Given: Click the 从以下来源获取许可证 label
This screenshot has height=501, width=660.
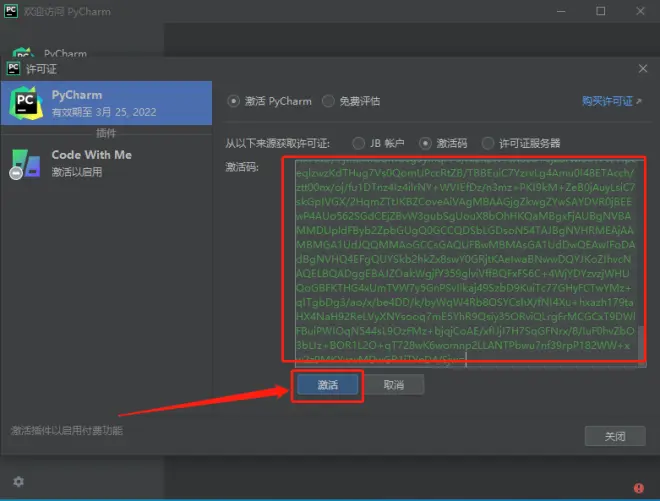Looking at the screenshot, I should coord(277,144).
